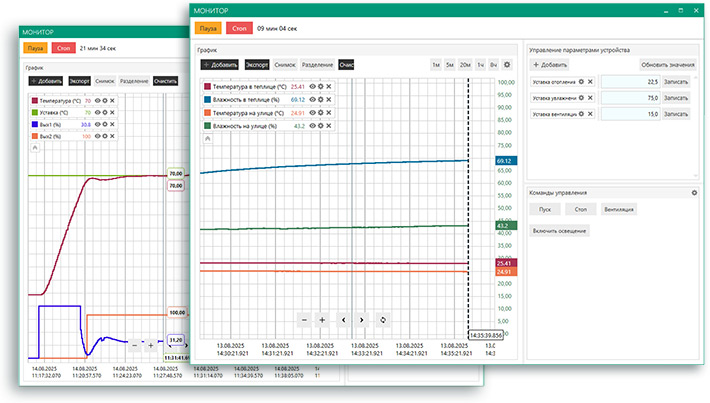Remove Вых2 series in back window
This screenshot has width=710, height=403.
tap(112, 136)
